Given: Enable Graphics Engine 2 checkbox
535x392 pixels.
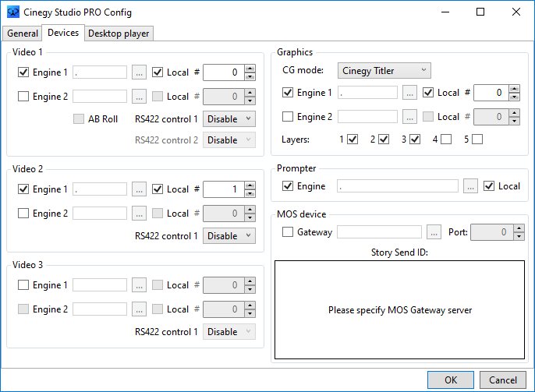Looking at the screenshot, I should tap(288, 117).
